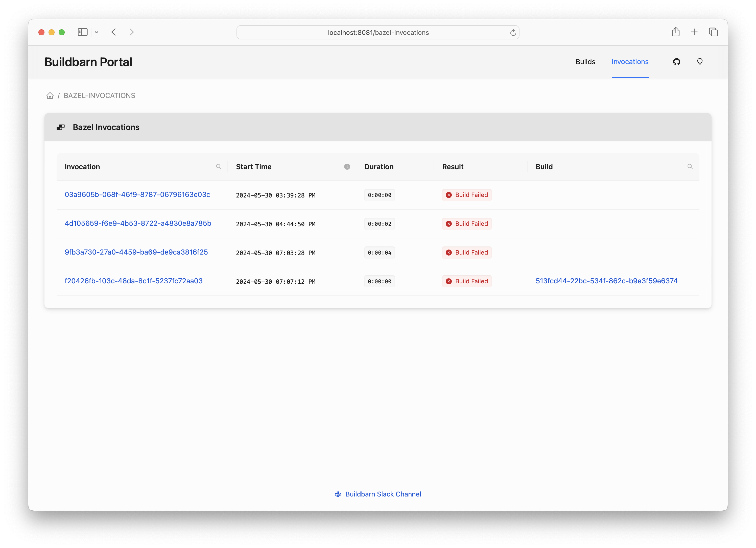Open Invocation column search filter
Screen dimensions: 756x548
click(219, 167)
